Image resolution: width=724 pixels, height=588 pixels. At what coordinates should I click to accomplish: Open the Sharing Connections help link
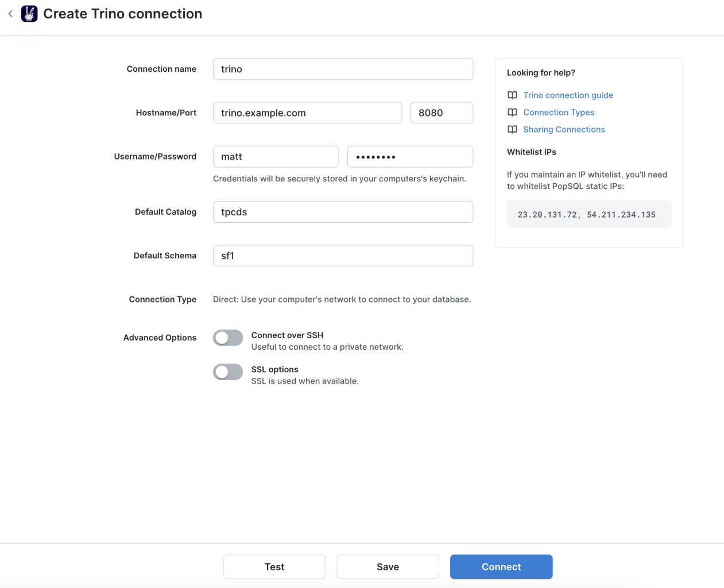564,130
